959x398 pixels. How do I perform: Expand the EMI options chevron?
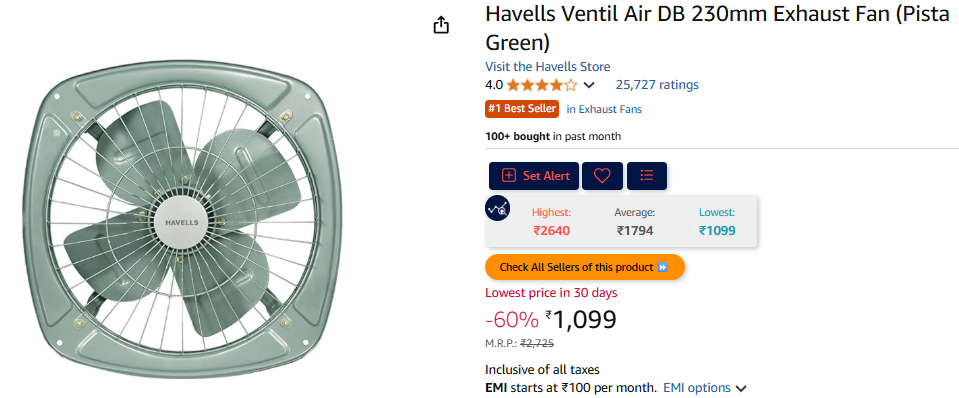(741, 388)
